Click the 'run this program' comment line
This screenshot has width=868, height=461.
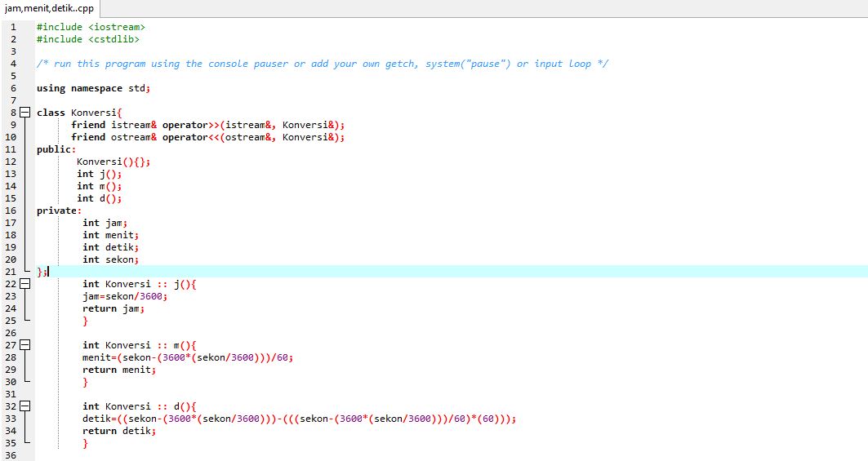click(323, 64)
